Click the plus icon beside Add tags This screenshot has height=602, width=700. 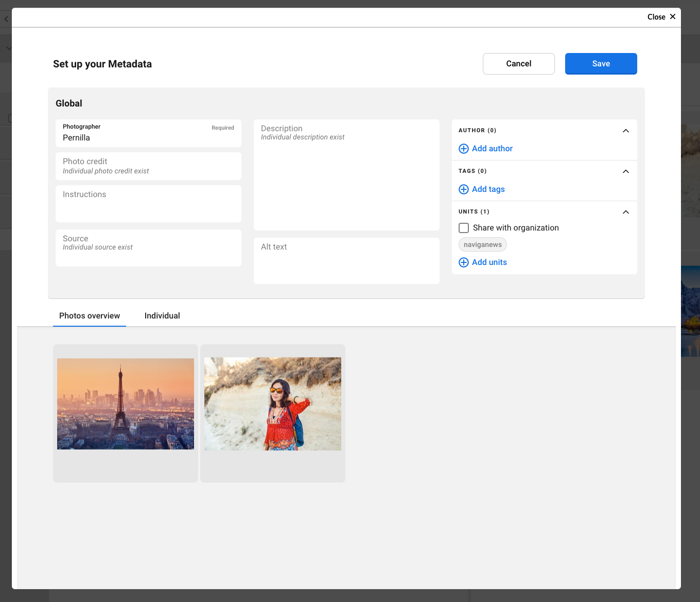pos(463,189)
